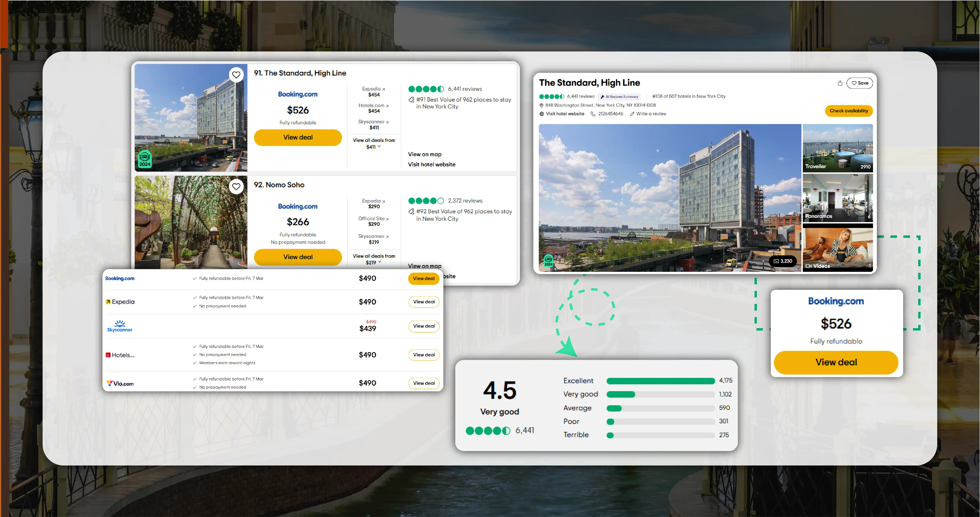Click the 2024 badge on main hotel photo

pyautogui.click(x=548, y=261)
